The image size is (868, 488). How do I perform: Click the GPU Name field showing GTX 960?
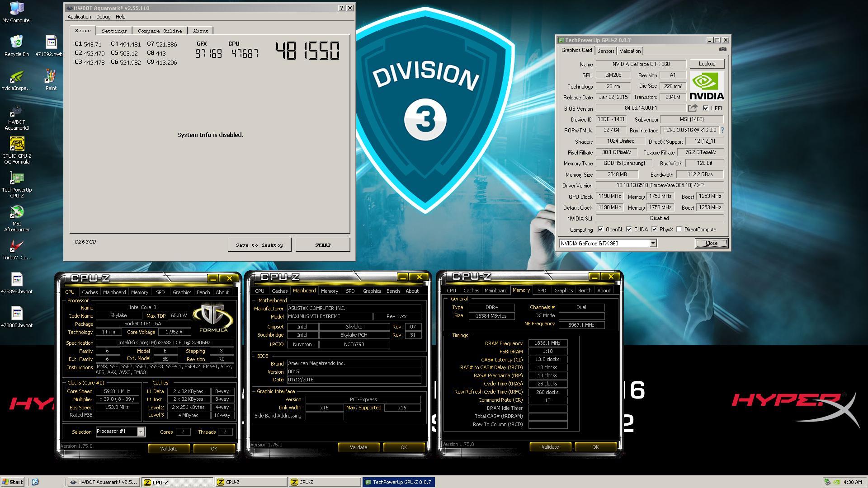(x=641, y=64)
